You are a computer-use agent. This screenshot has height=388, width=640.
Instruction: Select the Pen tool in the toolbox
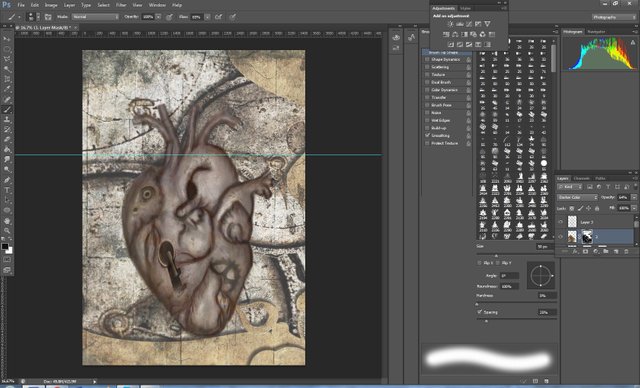[x=7, y=180]
